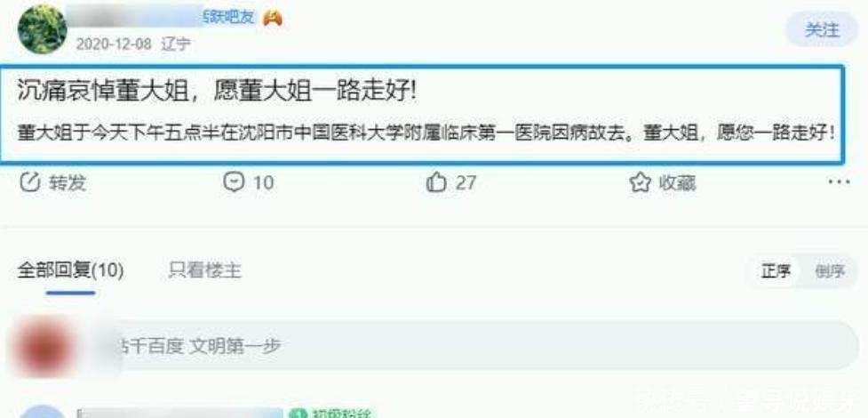868x418 pixels.
Task: Click the poster's green avatar picture
Action: [x=43, y=29]
